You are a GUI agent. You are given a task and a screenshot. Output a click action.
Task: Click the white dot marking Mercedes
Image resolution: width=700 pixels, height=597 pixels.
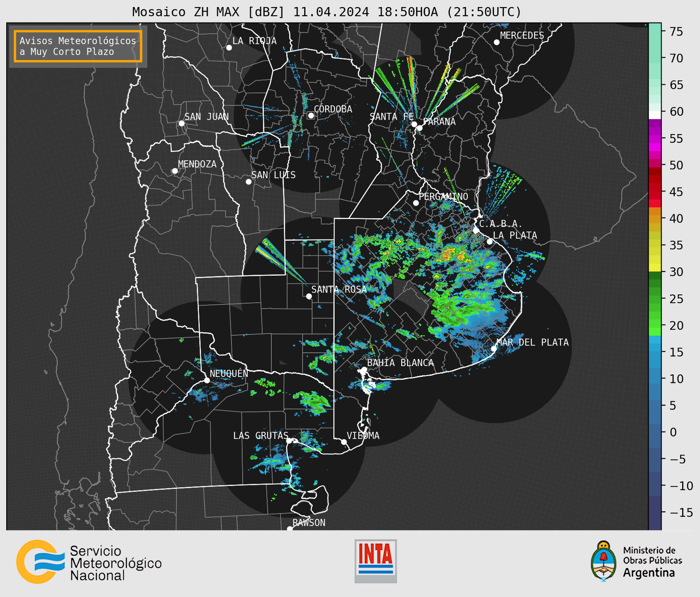497,42
